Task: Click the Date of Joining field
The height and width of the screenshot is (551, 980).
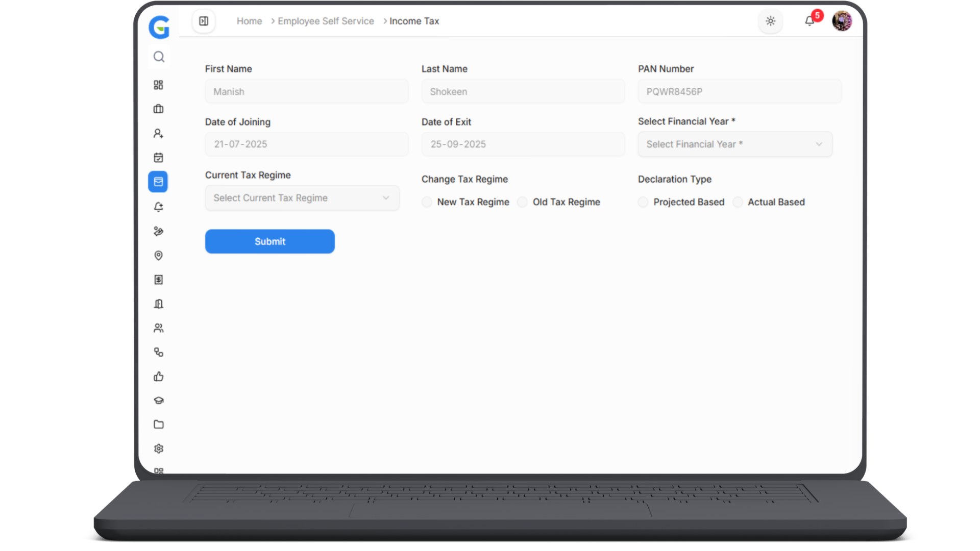Action: click(306, 144)
